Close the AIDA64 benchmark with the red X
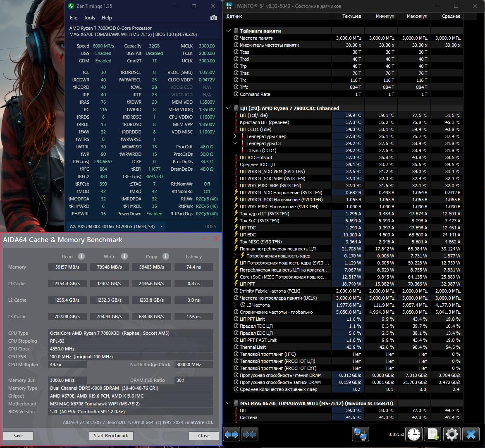This screenshot has height=448, width=485. [216, 238]
